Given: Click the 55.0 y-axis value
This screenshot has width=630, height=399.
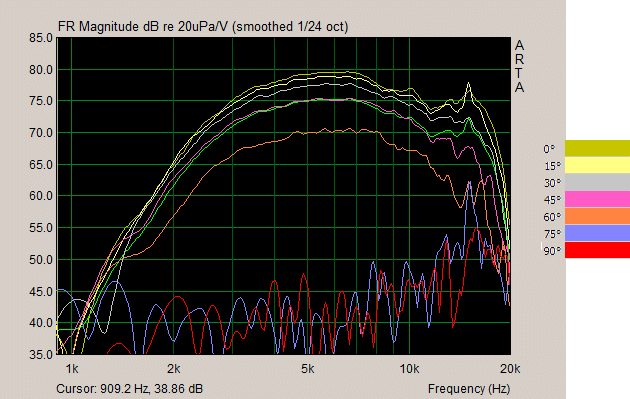Looking at the screenshot, I should pos(41,228).
